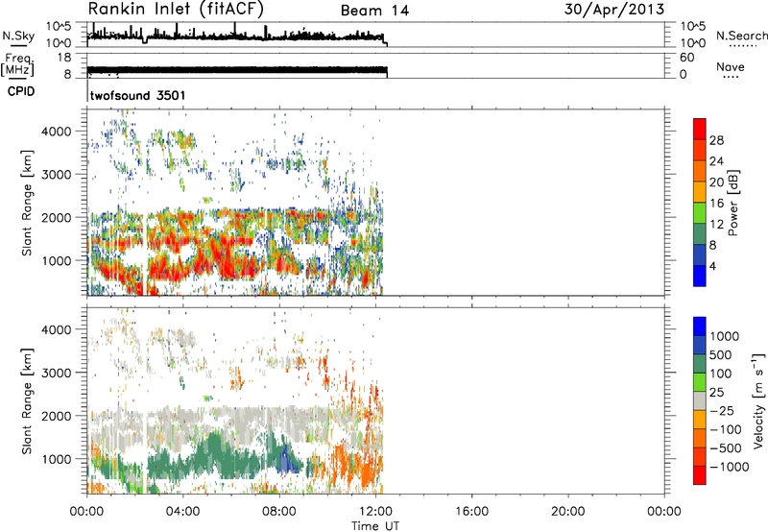The width and height of the screenshot is (768, 532).
Task: Click the '4' Power color bar tick label
Action: (x=712, y=266)
